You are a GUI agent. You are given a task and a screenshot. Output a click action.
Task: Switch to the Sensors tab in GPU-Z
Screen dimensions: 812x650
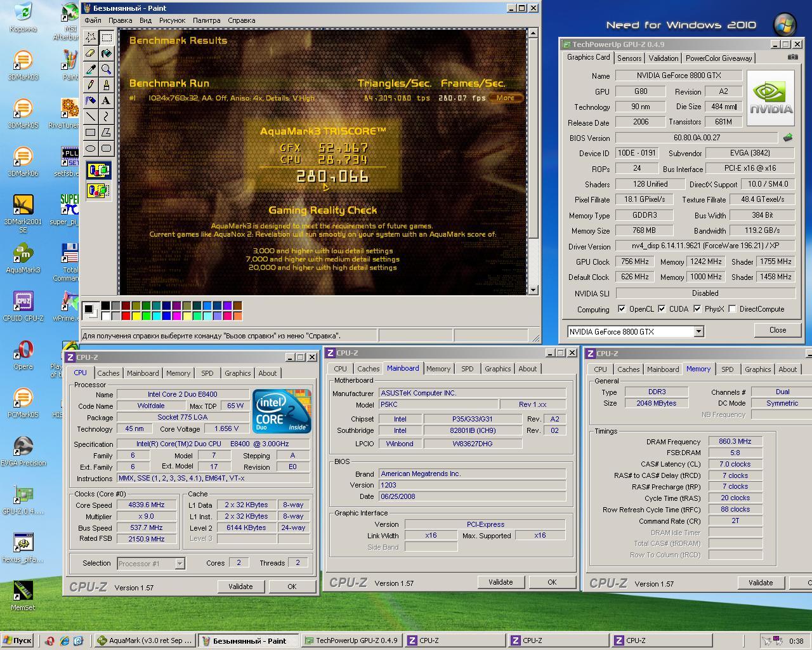[629, 58]
